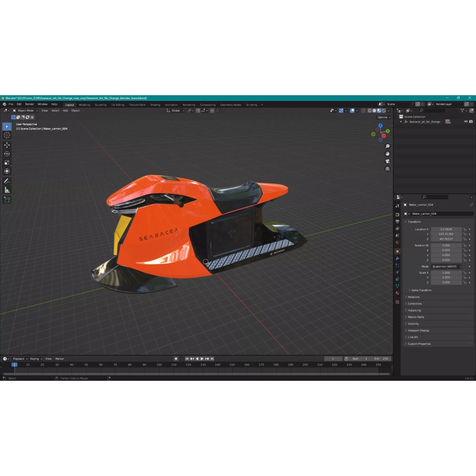
Task: Toggle snapping magnet in header
Action: click(198, 111)
